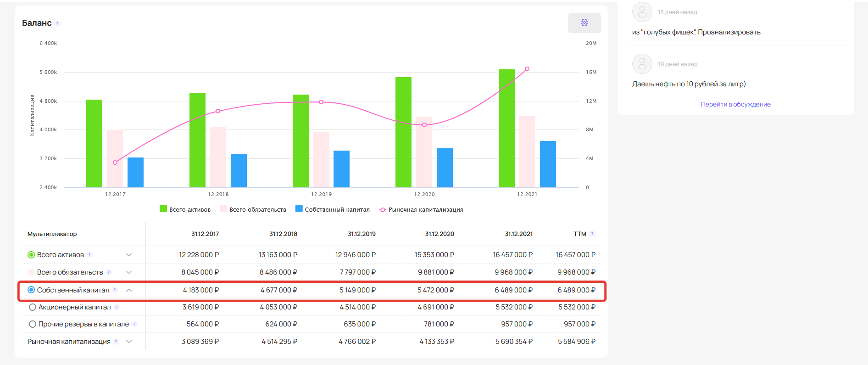Click help icon next to TTM header
Viewport: 868px width, 365px height.
(592, 234)
